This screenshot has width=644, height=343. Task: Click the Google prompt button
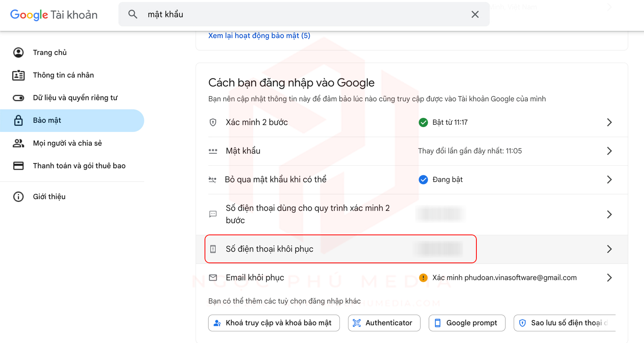467,323
